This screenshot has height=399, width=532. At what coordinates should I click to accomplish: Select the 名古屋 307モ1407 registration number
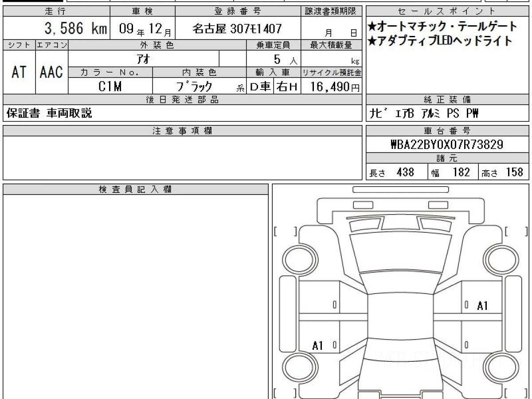point(237,29)
